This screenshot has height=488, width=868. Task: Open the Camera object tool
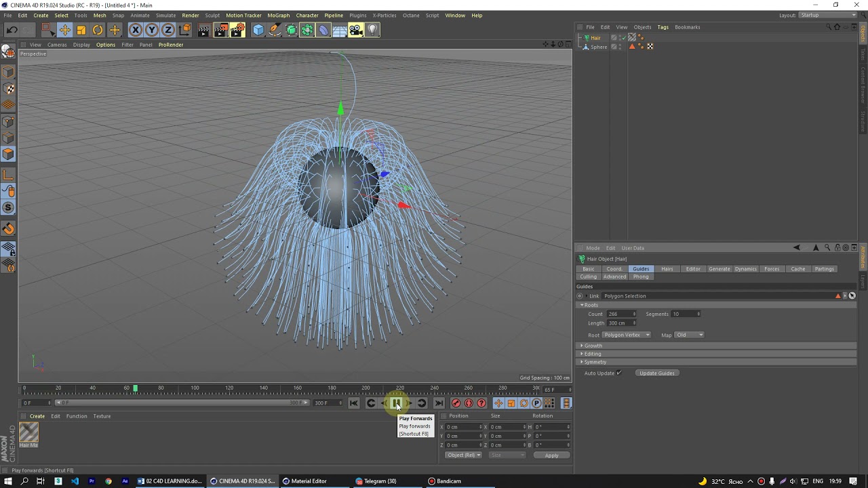(356, 30)
